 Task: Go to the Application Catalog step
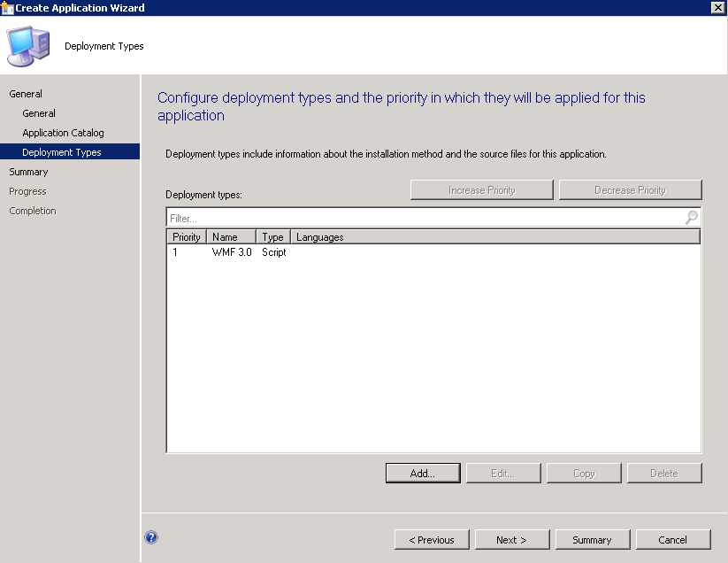click(63, 133)
